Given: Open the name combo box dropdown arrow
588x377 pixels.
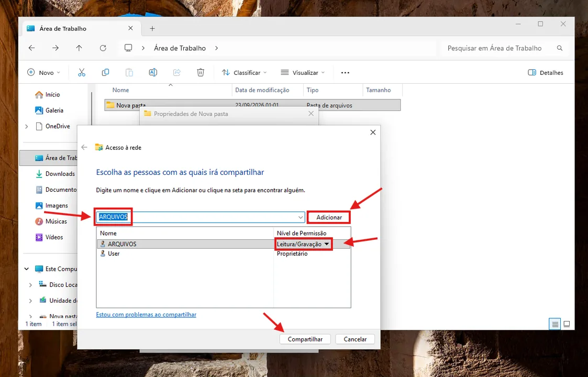Looking at the screenshot, I should pyautogui.click(x=301, y=217).
